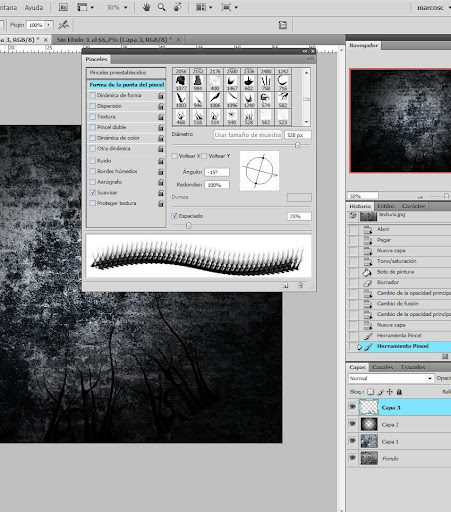Select the Hand tool in top bar
451x512 pixels.
coord(146,7)
